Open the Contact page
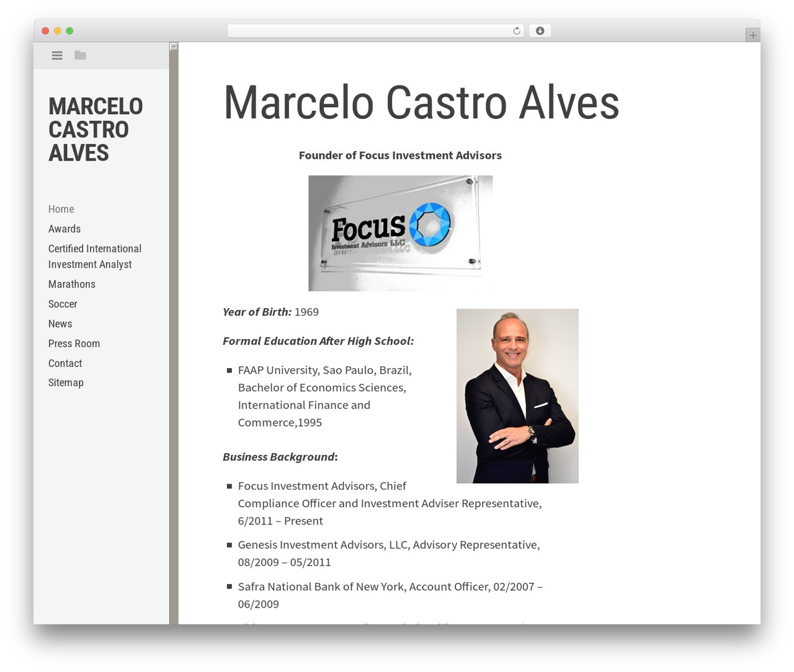 click(65, 363)
